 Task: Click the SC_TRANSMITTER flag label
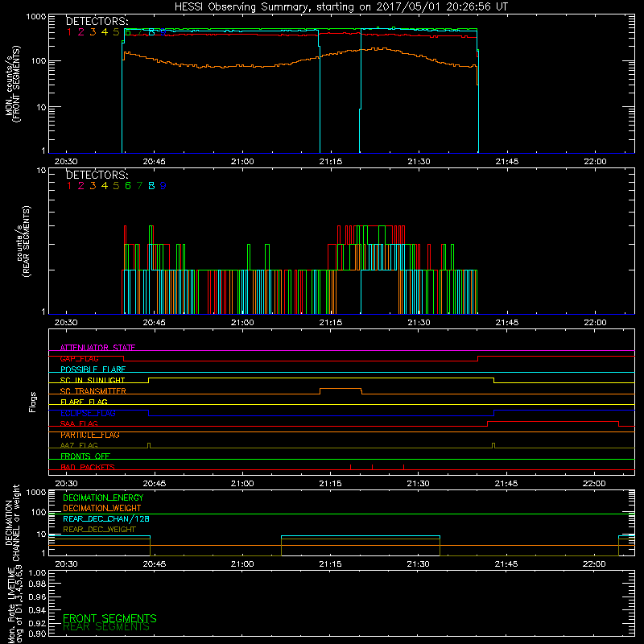93,391
